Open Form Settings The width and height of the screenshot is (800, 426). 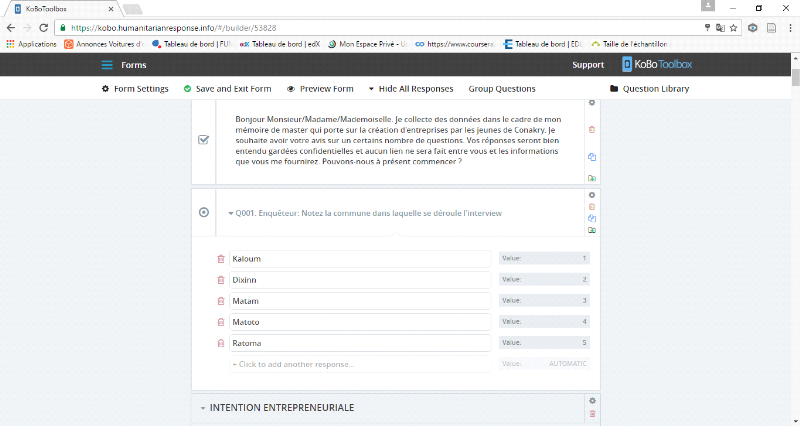pos(135,89)
